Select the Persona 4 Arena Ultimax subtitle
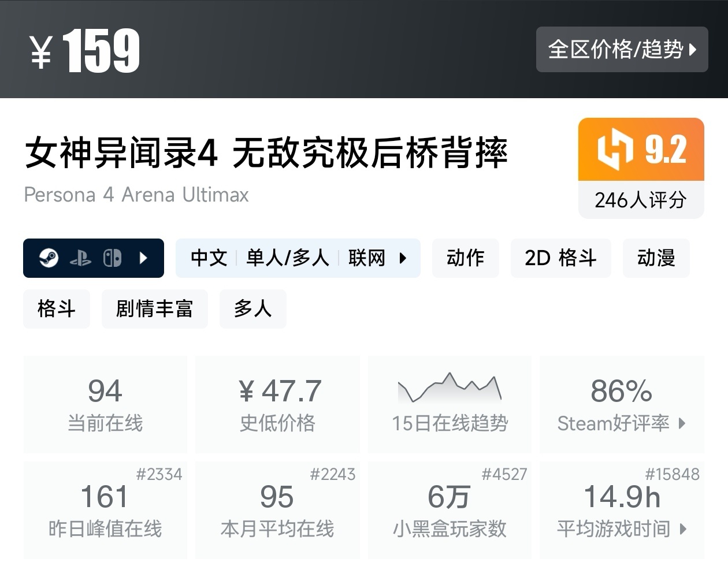This screenshot has height=566, width=728. 136,195
